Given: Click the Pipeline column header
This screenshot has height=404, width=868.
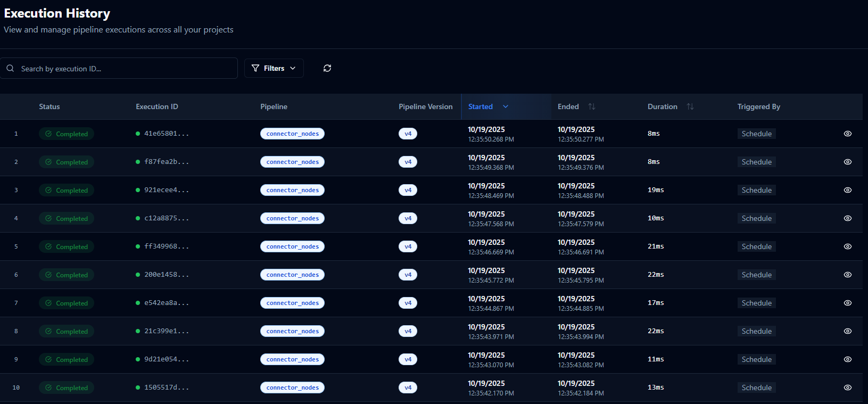Looking at the screenshot, I should [x=274, y=106].
